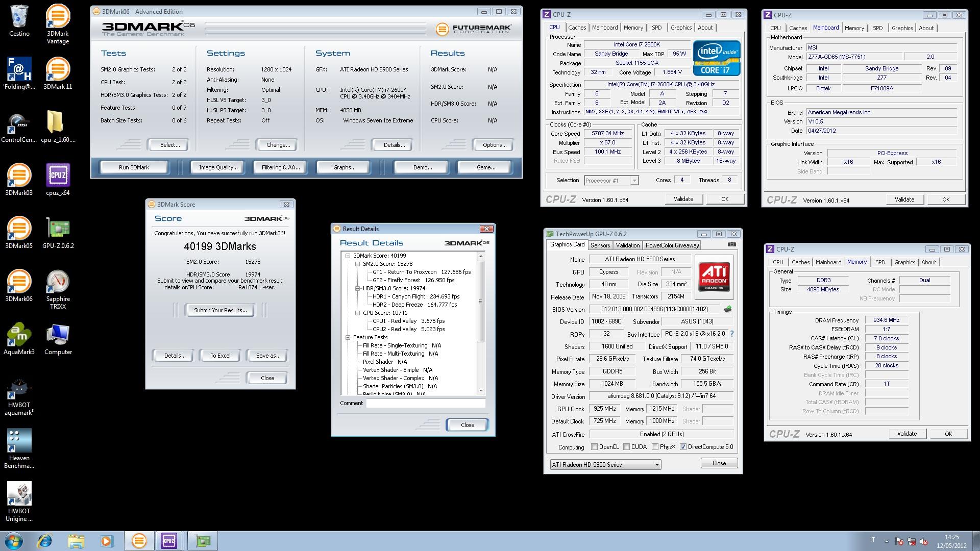Click Bus Interface question mark help

pyautogui.click(x=731, y=334)
